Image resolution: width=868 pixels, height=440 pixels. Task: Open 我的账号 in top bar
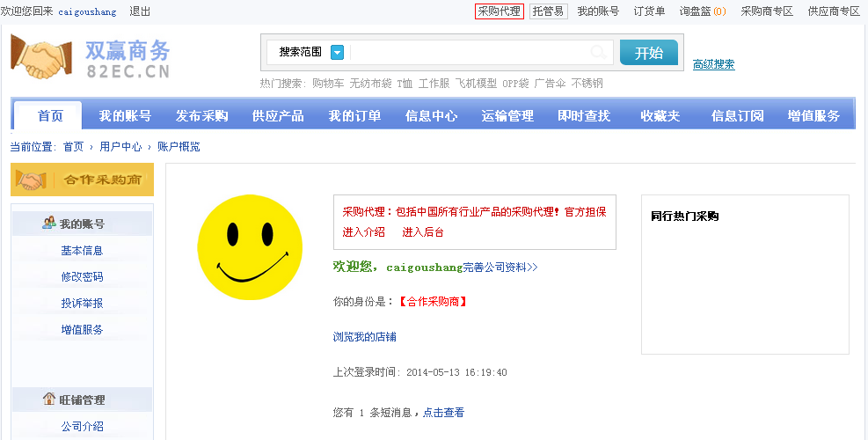pyautogui.click(x=598, y=11)
